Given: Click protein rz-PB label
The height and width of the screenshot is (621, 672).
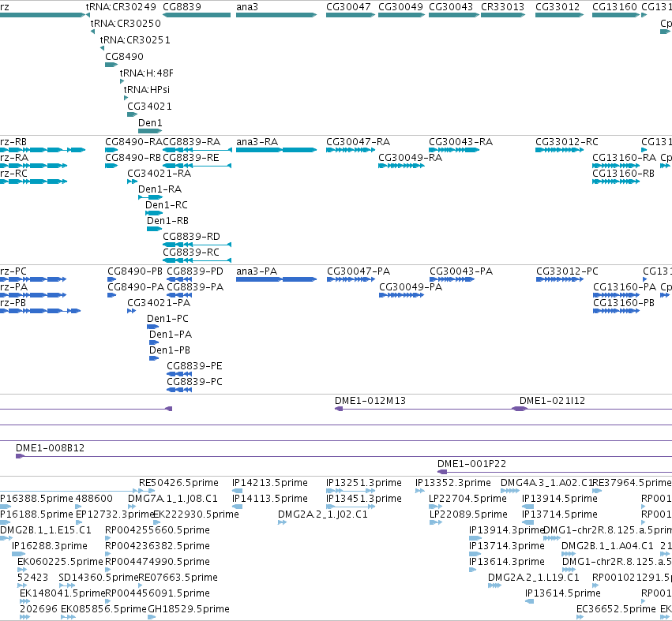Looking at the screenshot, I should click(x=13, y=303).
